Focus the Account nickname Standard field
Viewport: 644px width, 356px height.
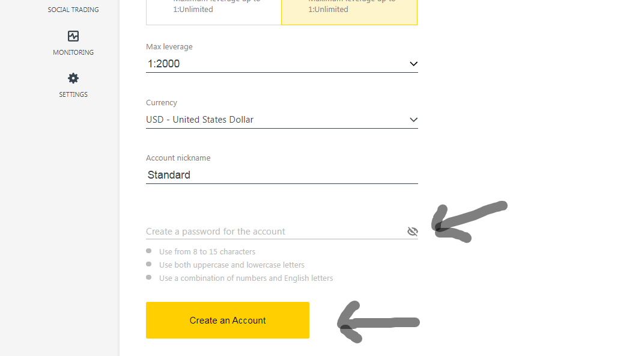click(282, 175)
